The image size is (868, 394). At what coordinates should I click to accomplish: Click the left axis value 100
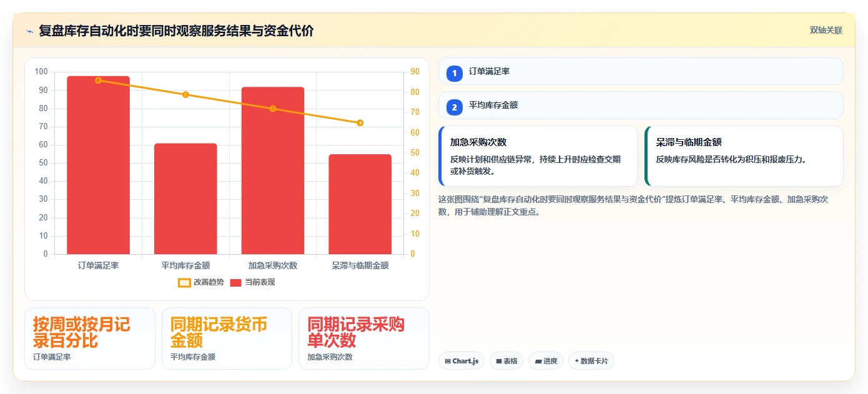(x=41, y=72)
